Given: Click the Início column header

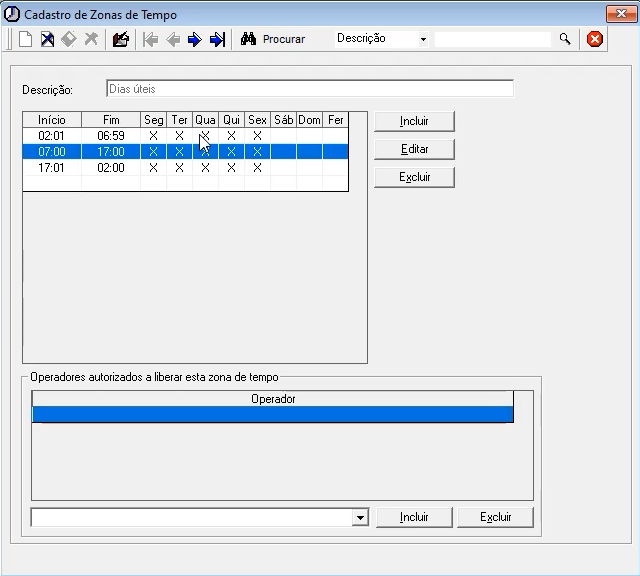Looking at the screenshot, I should [x=51, y=120].
